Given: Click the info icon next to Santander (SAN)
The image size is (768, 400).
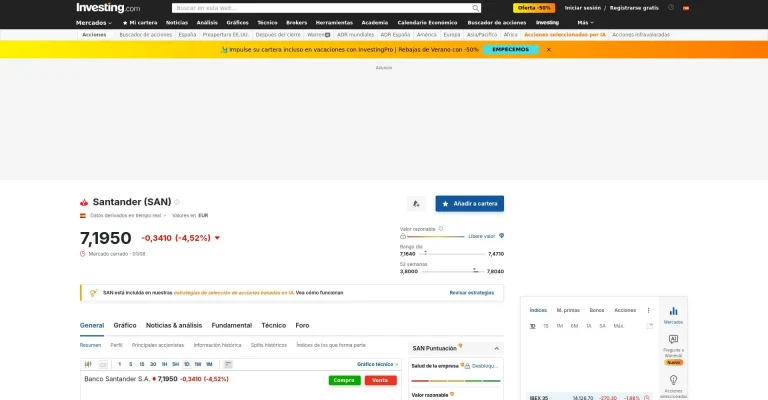Looking at the screenshot, I should [x=177, y=202].
